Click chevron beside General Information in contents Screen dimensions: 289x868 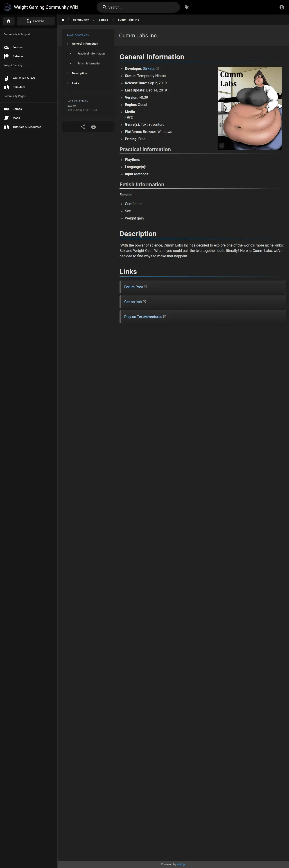(68, 44)
